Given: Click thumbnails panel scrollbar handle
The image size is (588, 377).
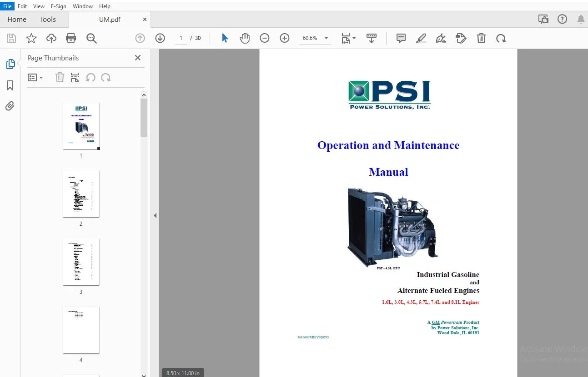Looking at the screenshot, I should tap(144, 118).
